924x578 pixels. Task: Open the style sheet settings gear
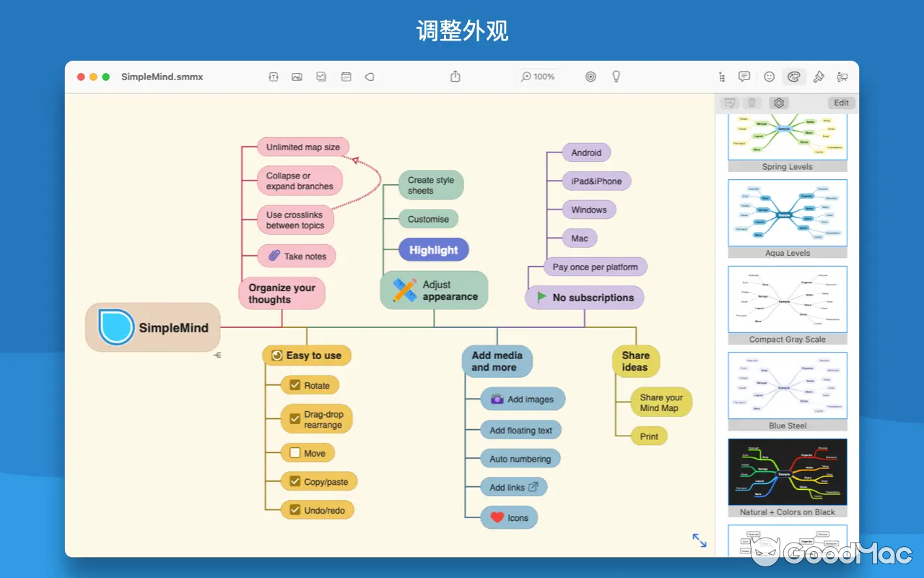click(x=779, y=103)
